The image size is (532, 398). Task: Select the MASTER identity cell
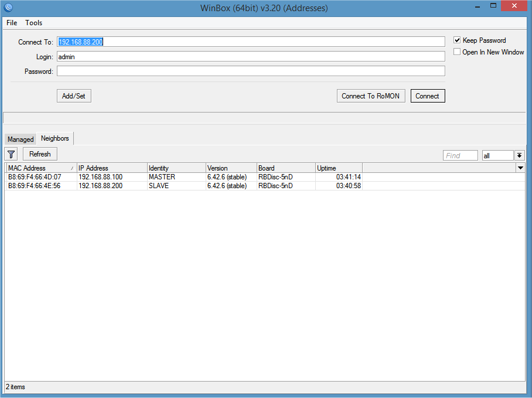coord(162,177)
